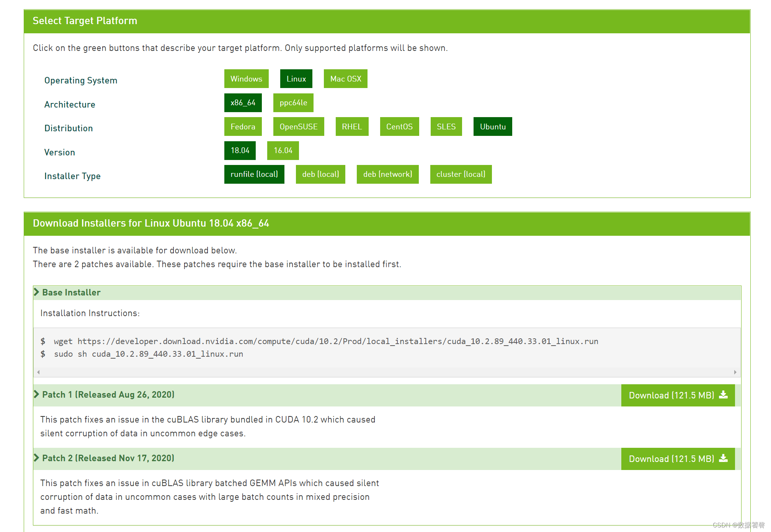The width and height of the screenshot is (771, 532).
Task: Choose CentOS distribution
Action: 400,127
